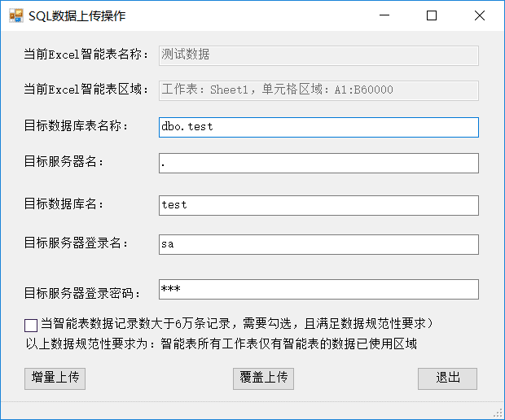Image resolution: width=505 pixels, height=420 pixels.
Task: Click the 目标服务器名 label
Action: (64, 161)
